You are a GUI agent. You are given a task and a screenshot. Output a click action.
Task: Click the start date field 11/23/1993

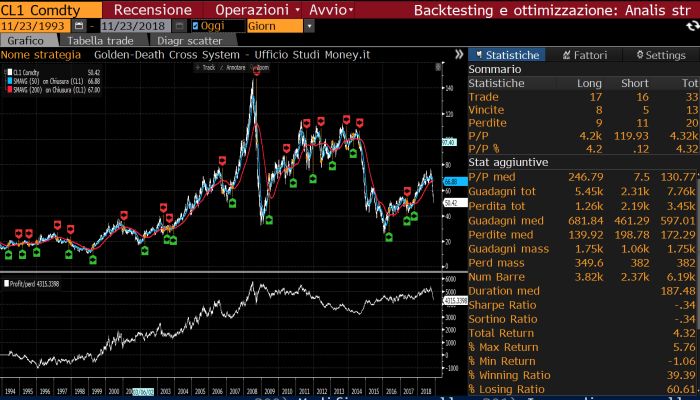34,25
